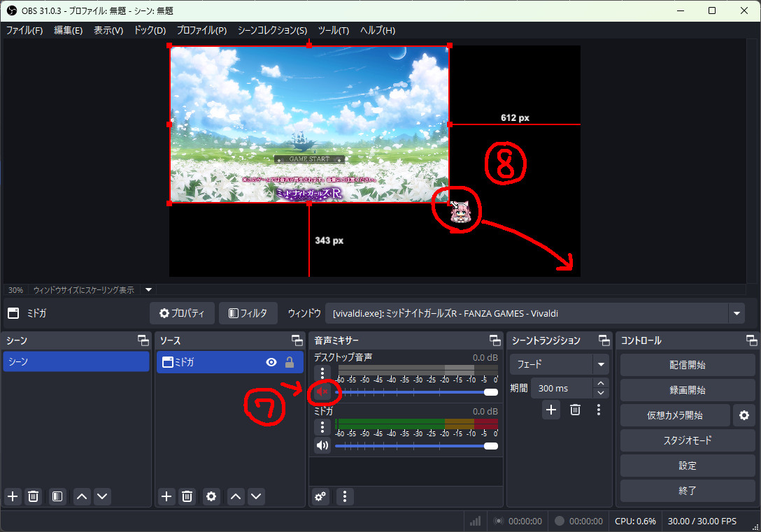This screenshot has height=532, width=761.
Task: Add a new source with plus icon
Action: [166, 496]
